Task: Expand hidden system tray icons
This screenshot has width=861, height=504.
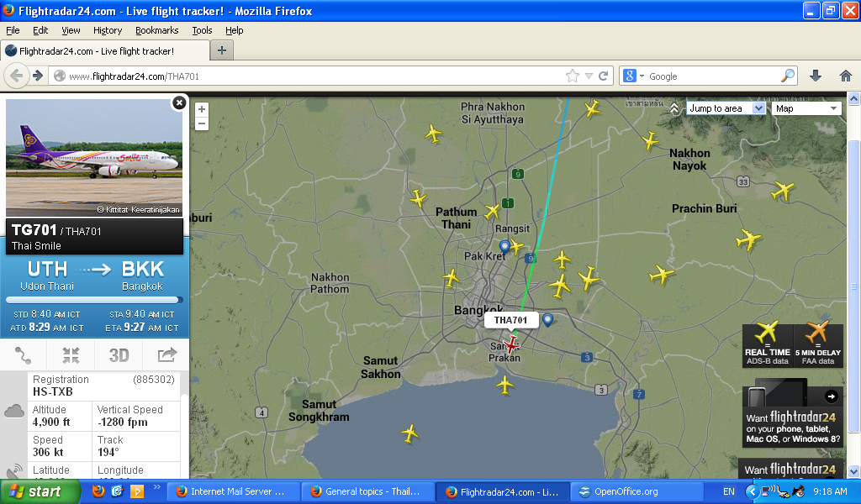Action: tap(753, 491)
